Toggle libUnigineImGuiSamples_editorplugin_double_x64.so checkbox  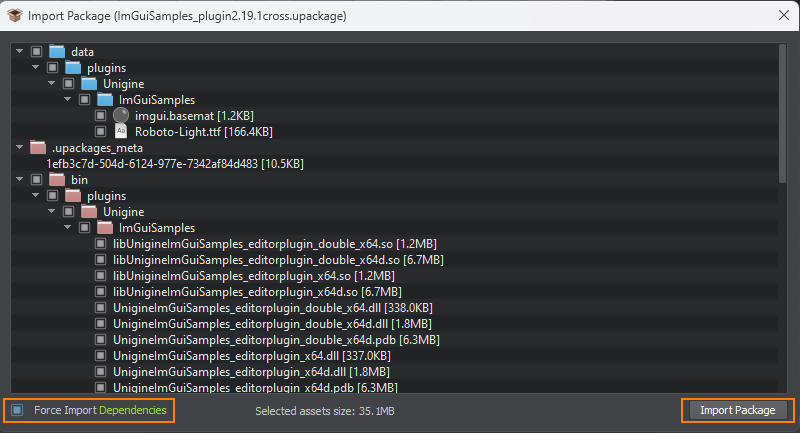[x=101, y=244]
